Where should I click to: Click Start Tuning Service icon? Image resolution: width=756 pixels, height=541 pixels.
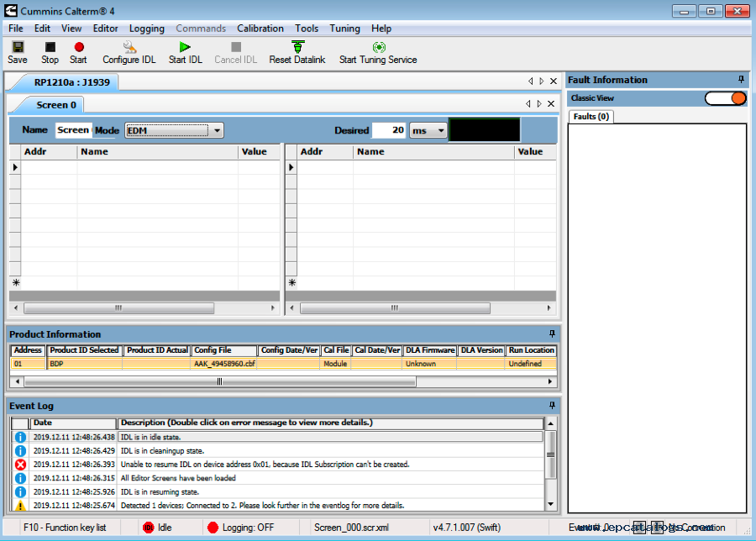pyautogui.click(x=379, y=47)
